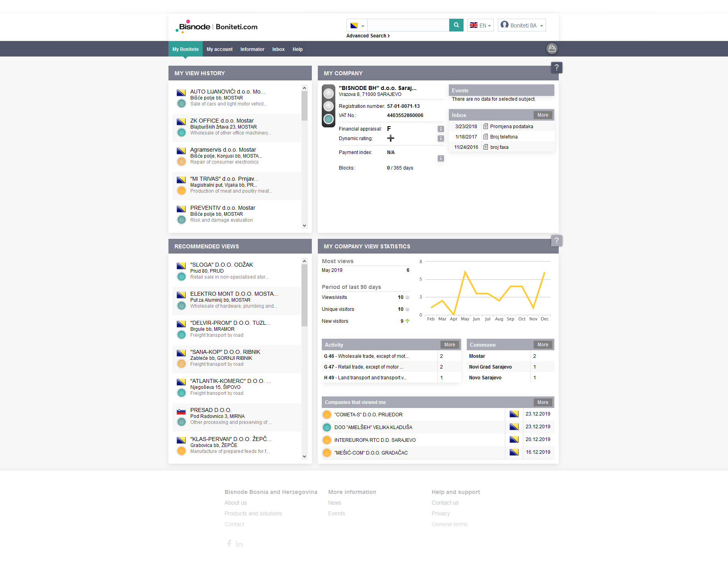Click down arrow of Recommended Views scrollbar
The width and height of the screenshot is (728, 564).
click(304, 457)
